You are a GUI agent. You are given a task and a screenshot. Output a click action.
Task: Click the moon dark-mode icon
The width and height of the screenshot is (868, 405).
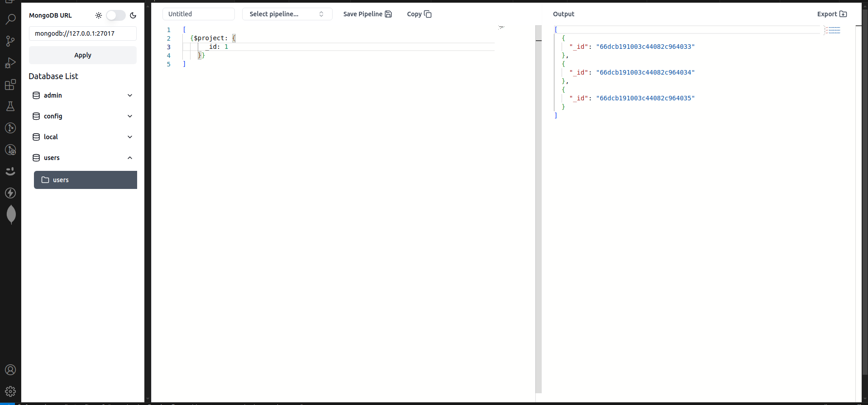tap(133, 15)
